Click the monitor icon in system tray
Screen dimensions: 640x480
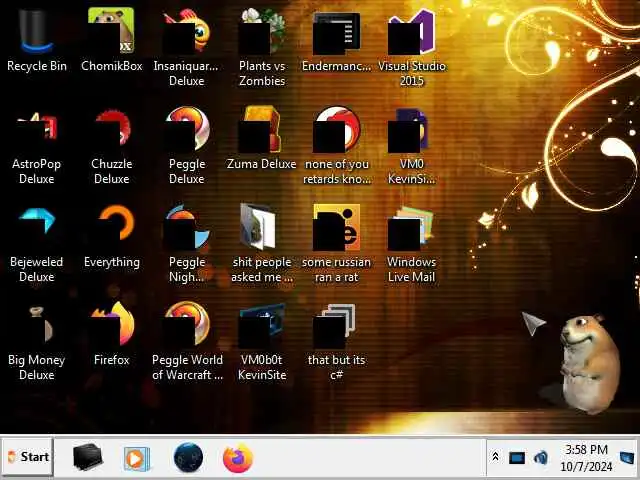[x=517, y=458]
